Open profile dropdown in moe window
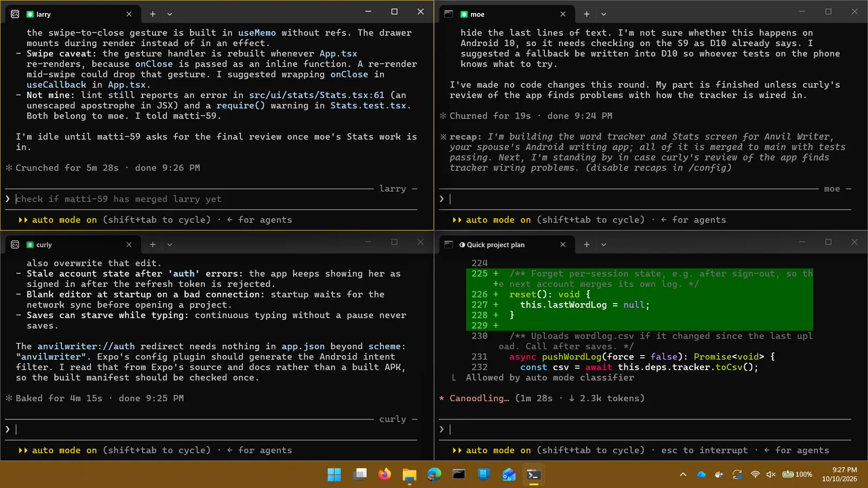The width and height of the screenshot is (868, 488). point(604,14)
